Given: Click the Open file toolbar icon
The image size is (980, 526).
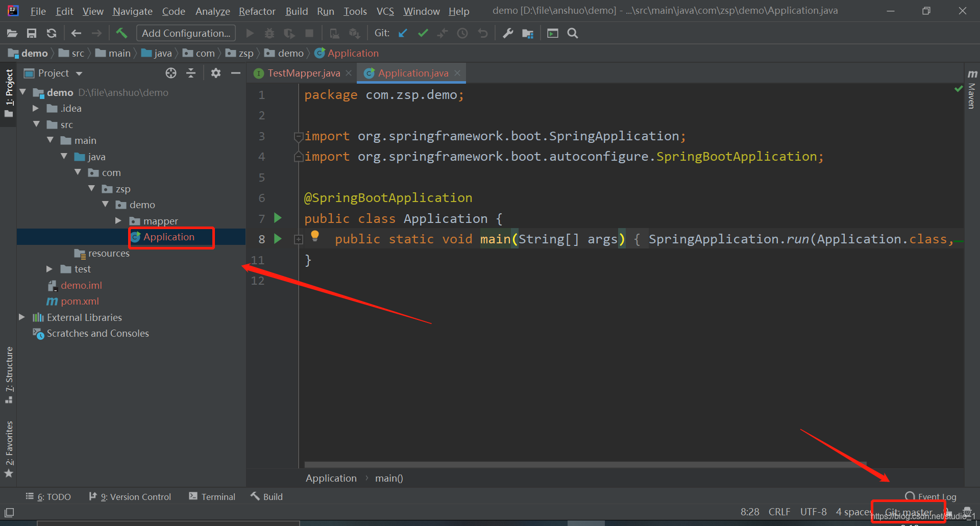Looking at the screenshot, I should click(x=12, y=34).
